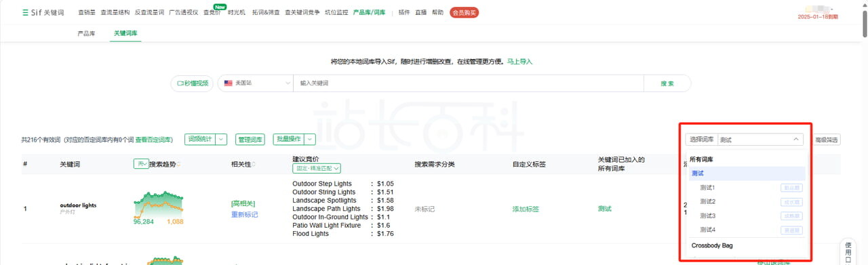
Task: Select 所有词库 in the list
Action: (x=701, y=159)
